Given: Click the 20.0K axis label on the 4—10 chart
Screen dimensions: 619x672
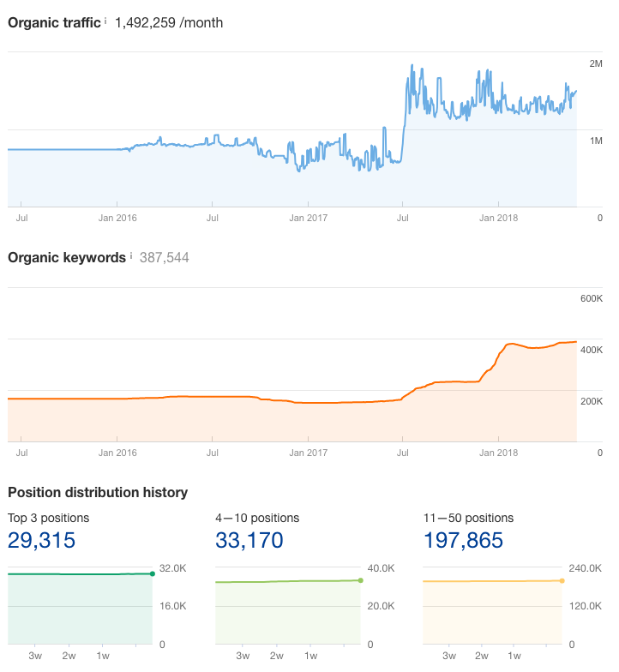Looking at the screenshot, I should pyautogui.click(x=381, y=606).
